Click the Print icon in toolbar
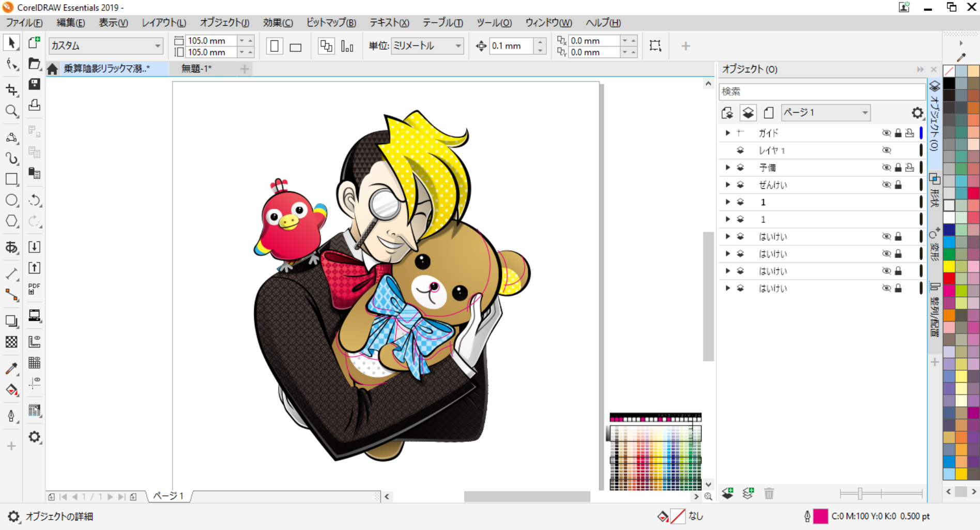980x530 pixels. [35, 105]
